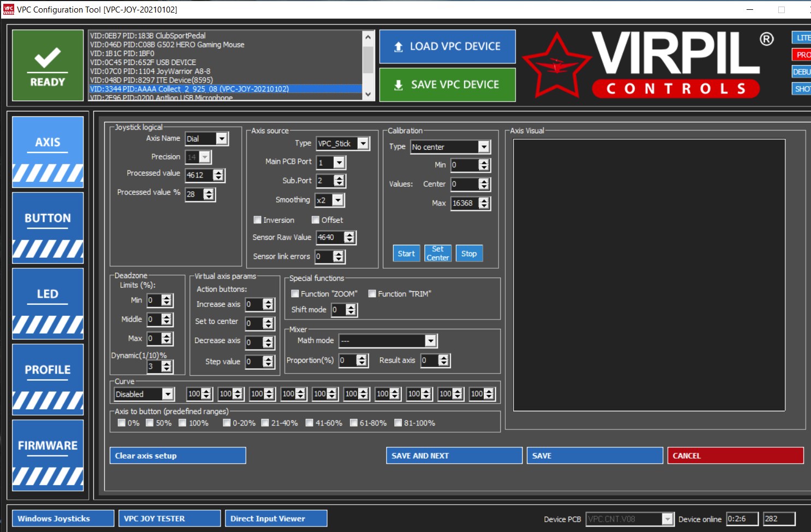
Task: Adjust the calibration Center value stepper
Action: pyautogui.click(x=484, y=184)
